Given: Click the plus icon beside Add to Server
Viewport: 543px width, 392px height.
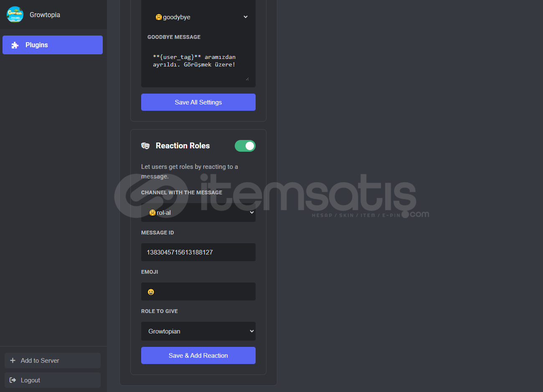Looking at the screenshot, I should click(x=13, y=360).
